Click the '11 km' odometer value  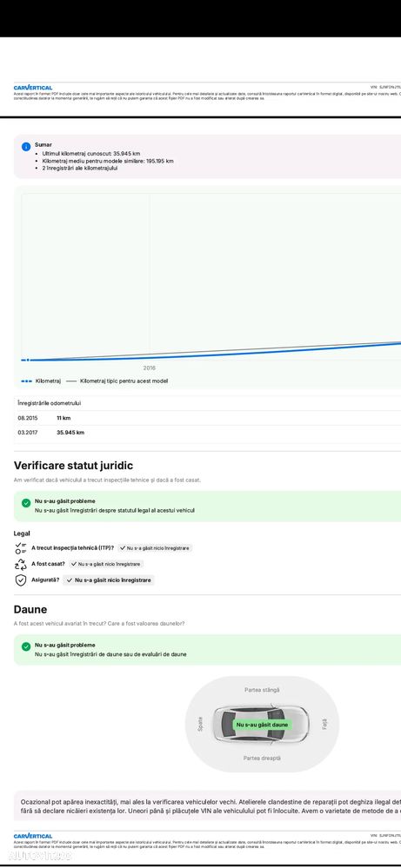click(x=63, y=418)
